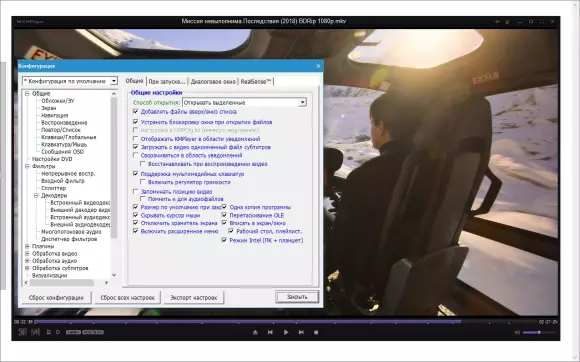This screenshot has width=580, height=362.
Task: Click the fullscreen icon in player title bar
Action: [542, 22]
